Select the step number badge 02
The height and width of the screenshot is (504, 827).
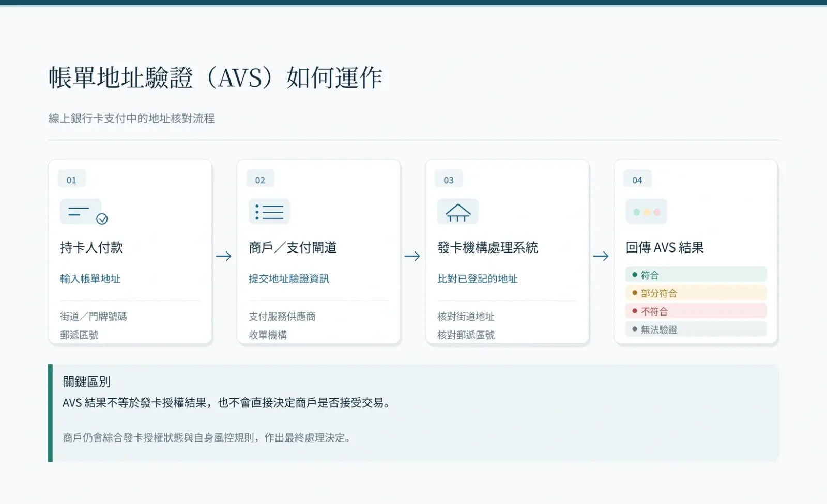click(x=260, y=180)
